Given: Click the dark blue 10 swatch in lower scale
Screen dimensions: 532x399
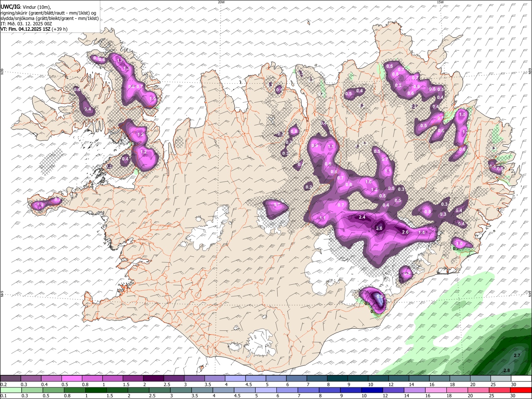Looking at the screenshot, I should click(x=372, y=390).
